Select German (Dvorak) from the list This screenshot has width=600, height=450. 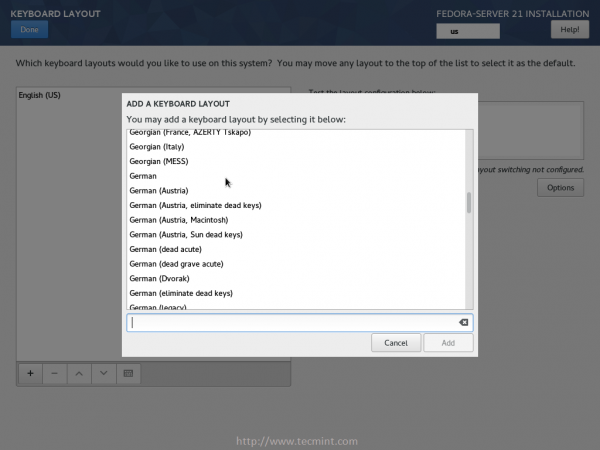point(160,278)
